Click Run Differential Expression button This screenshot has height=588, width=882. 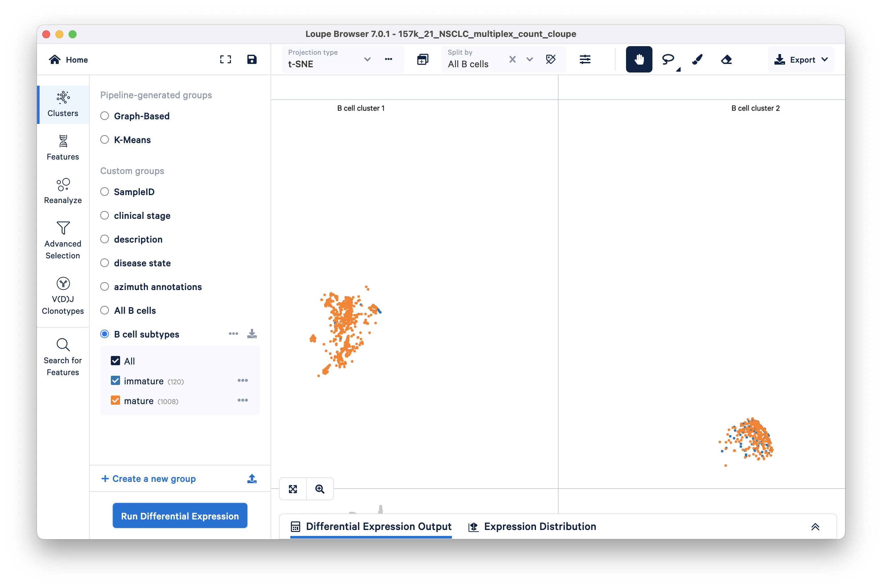pos(180,515)
